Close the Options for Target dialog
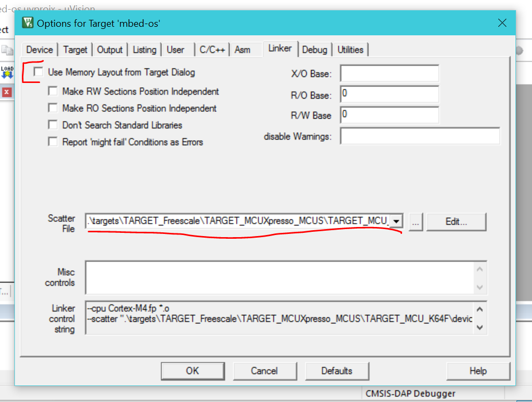 [x=502, y=23]
